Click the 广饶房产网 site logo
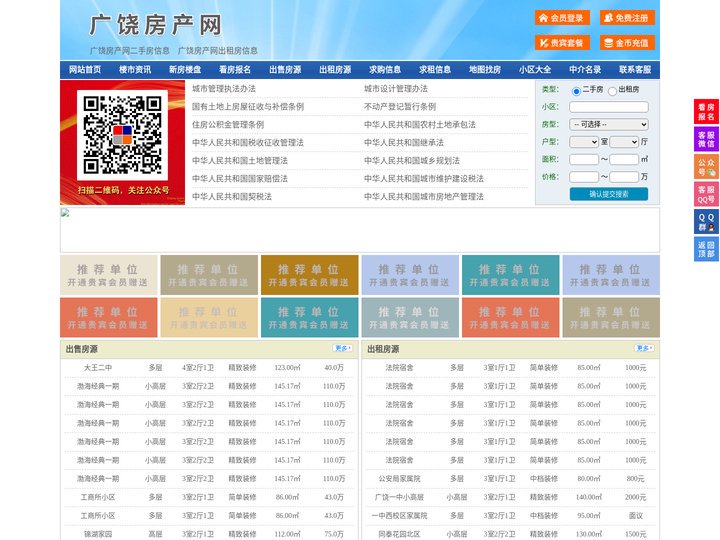This screenshot has width=720, height=540. pos(156,25)
